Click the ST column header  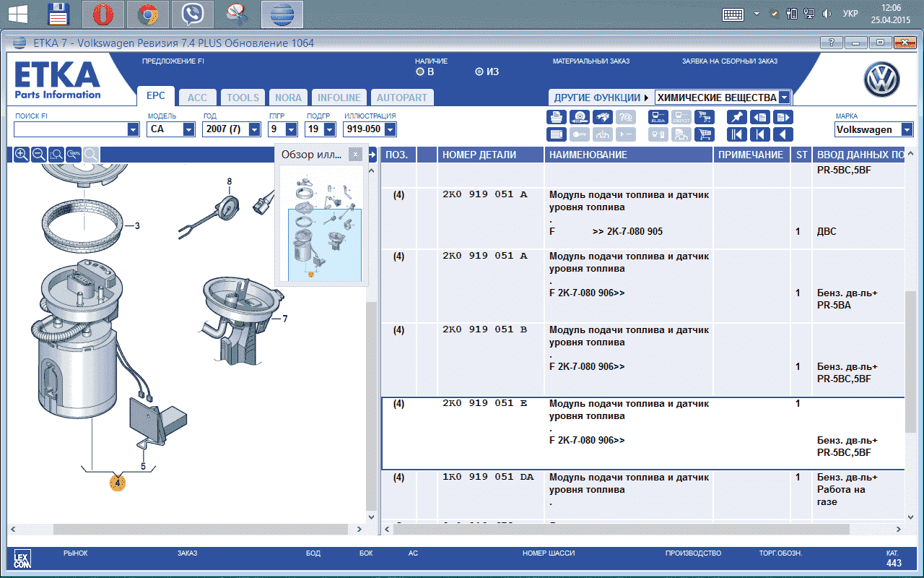802,155
